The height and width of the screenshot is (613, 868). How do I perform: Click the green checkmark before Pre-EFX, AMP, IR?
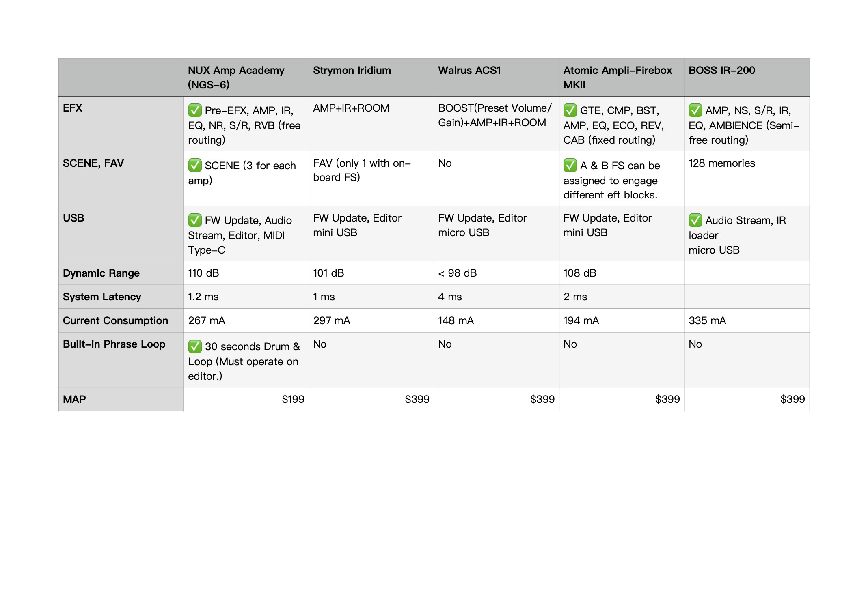click(194, 110)
